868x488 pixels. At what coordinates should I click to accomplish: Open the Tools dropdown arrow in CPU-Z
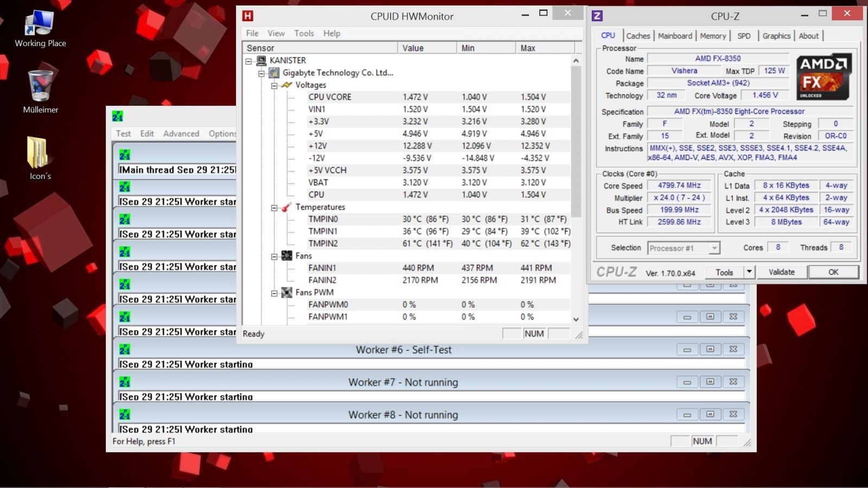point(749,272)
